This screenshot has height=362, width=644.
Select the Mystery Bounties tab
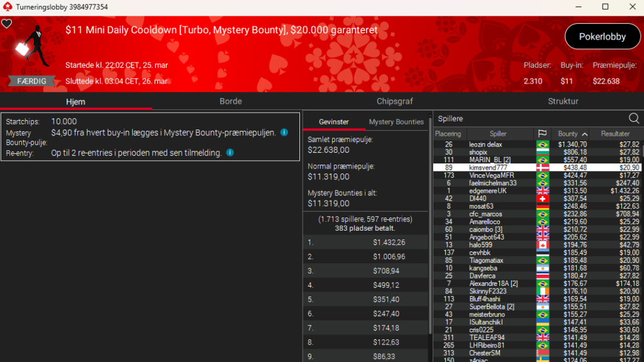396,122
